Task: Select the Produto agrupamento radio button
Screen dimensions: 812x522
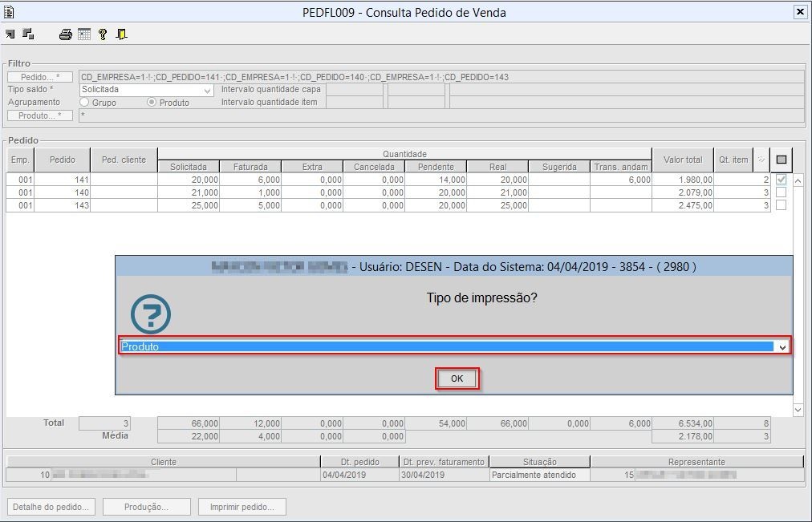Action: 151,103
